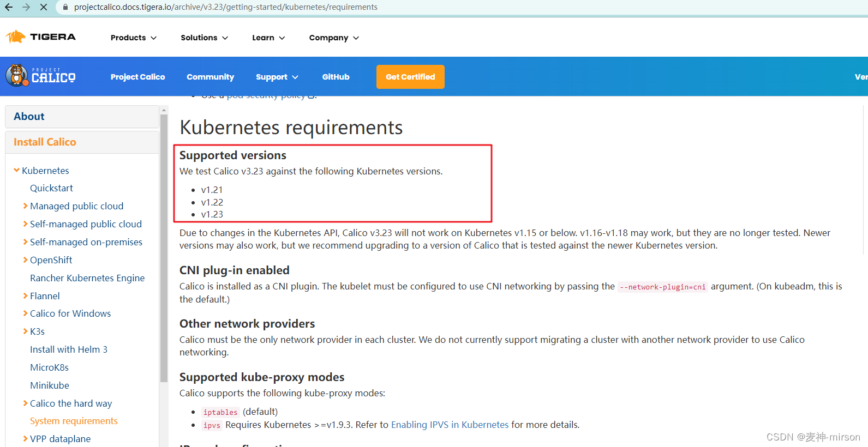Click the CNI plug-in enabled heading

[x=235, y=270]
